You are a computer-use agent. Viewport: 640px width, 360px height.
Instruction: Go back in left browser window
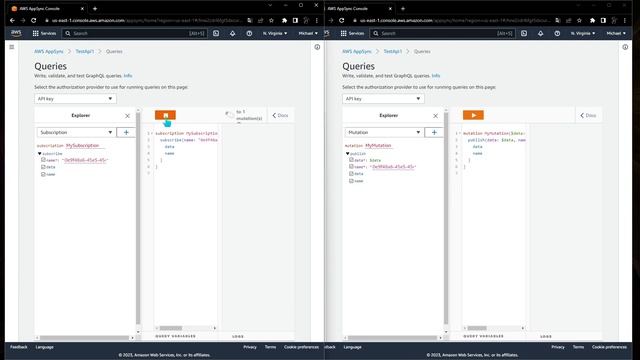(x=12, y=20)
